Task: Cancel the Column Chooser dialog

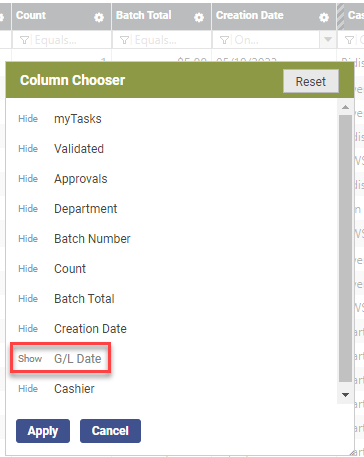Action: pos(110,431)
